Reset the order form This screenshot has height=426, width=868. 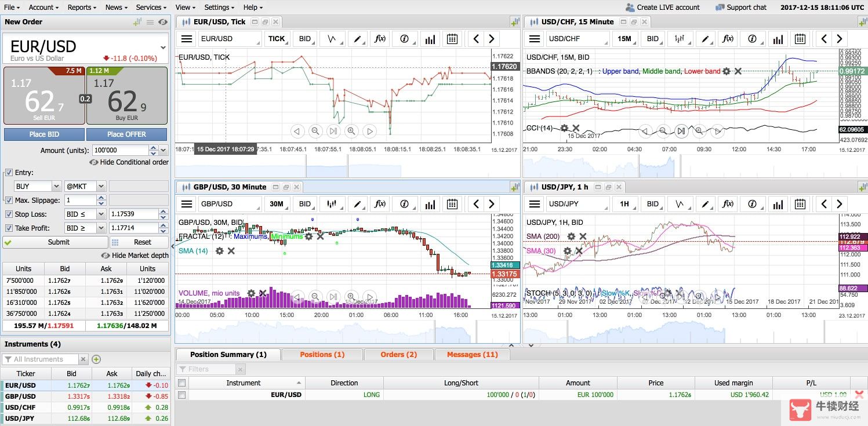[139, 242]
